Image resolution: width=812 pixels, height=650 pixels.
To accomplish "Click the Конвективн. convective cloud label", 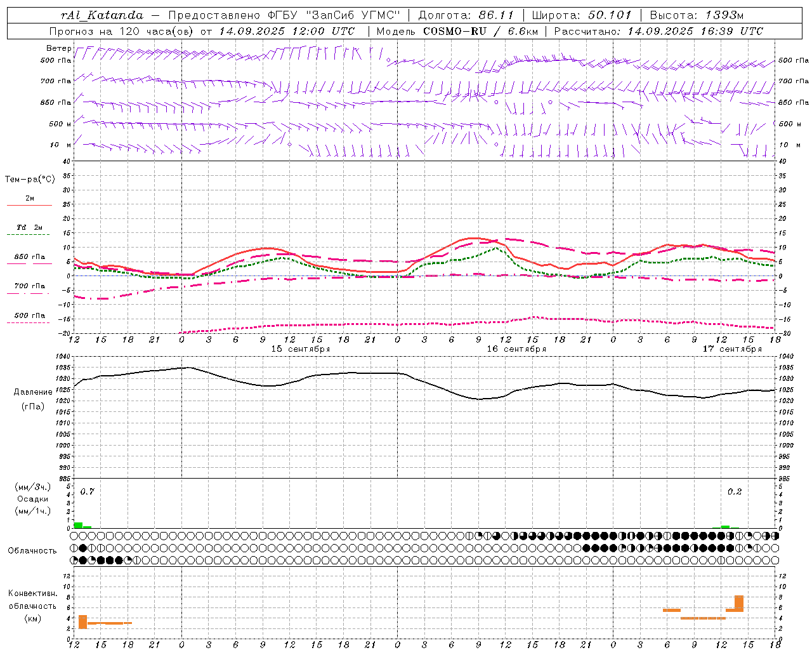I will click(32, 594).
